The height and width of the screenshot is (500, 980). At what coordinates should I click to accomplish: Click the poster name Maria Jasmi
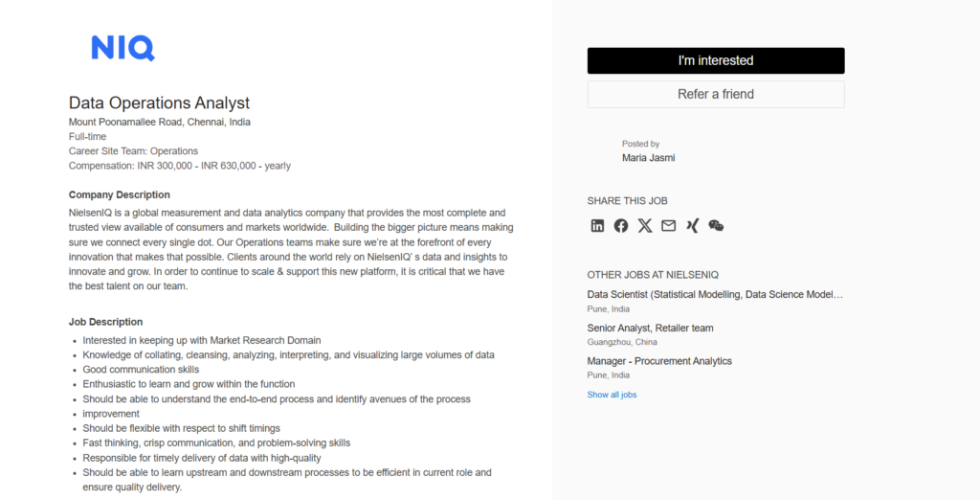(648, 157)
